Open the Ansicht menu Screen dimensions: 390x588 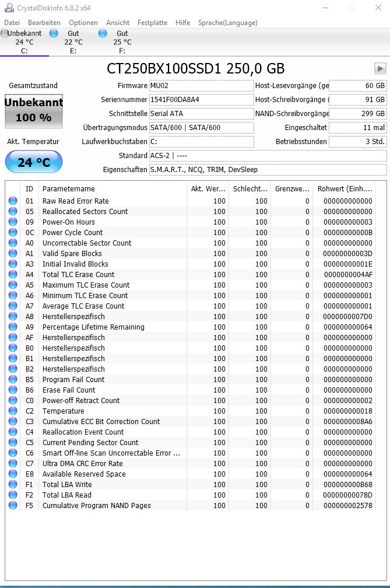pyautogui.click(x=118, y=23)
